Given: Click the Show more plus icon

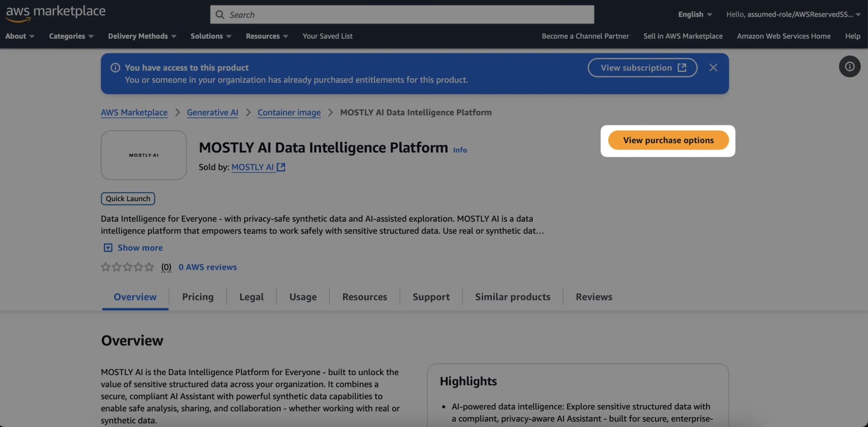Looking at the screenshot, I should pyautogui.click(x=108, y=248).
